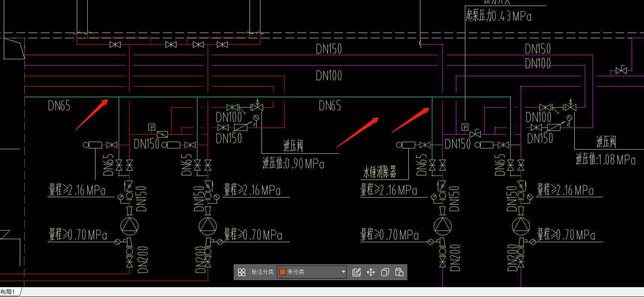Select the 泄压阀 label above 泄压值:1.08MPa
The image size is (644, 298).
606,142
